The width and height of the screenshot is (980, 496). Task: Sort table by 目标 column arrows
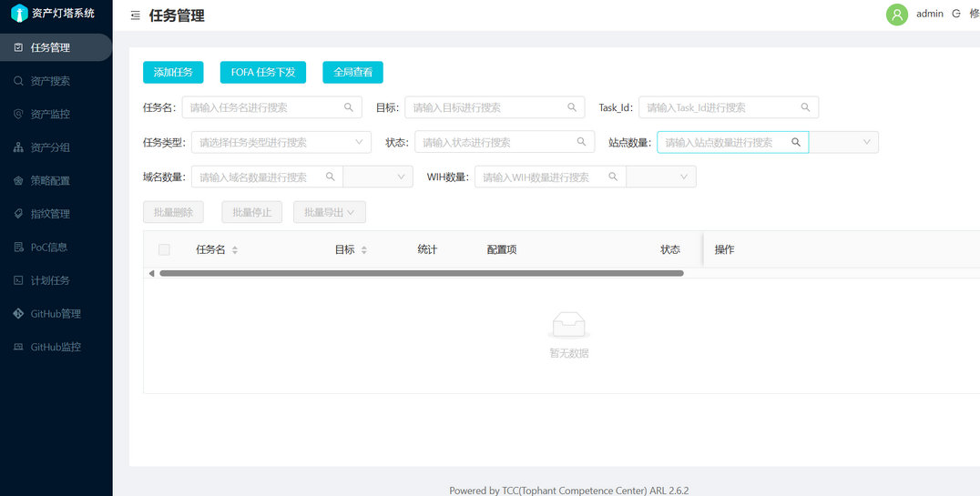(x=363, y=250)
